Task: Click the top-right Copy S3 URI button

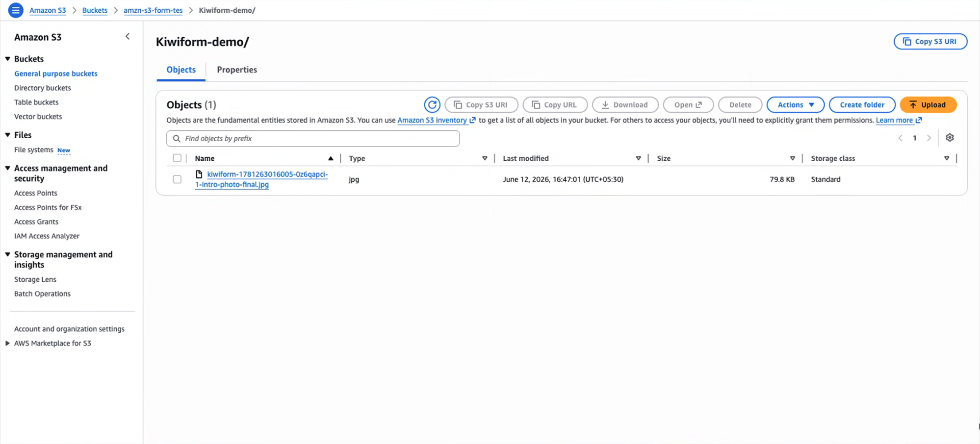Action: [x=930, y=42]
